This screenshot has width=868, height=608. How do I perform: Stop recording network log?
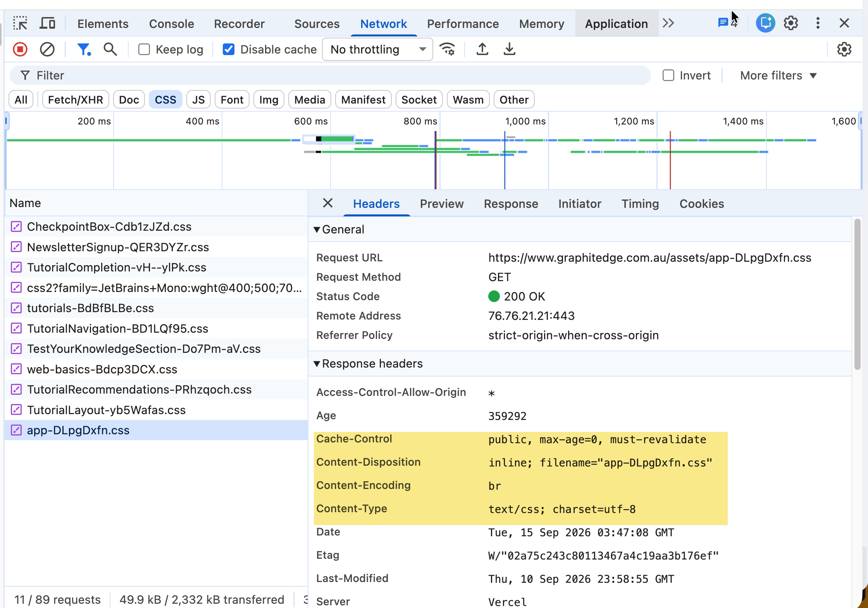tap(20, 49)
